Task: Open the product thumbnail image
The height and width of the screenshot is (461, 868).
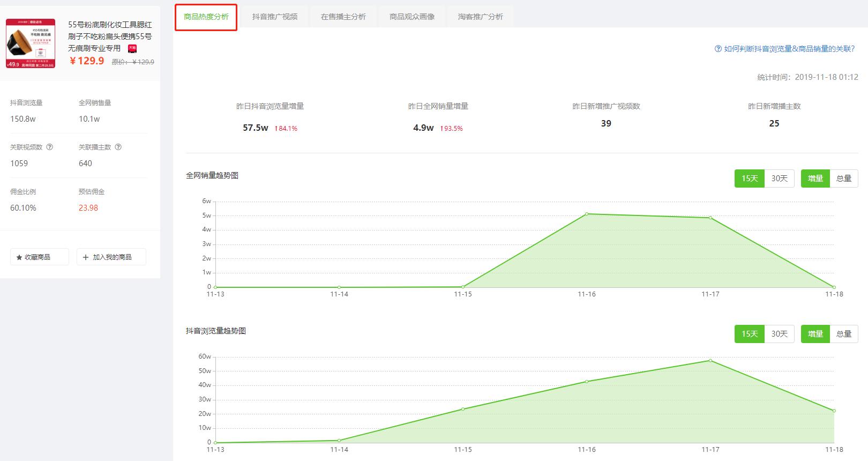Action: coord(31,43)
